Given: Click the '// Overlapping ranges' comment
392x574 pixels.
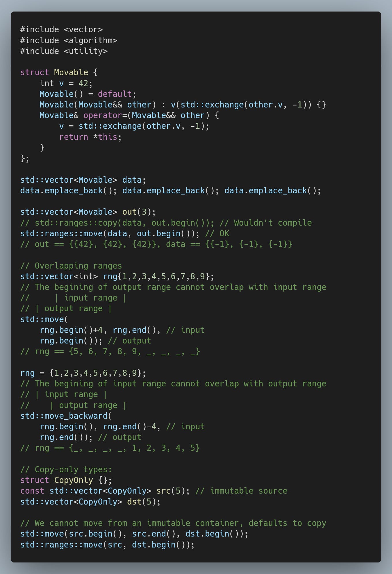Looking at the screenshot, I should 71,266.
